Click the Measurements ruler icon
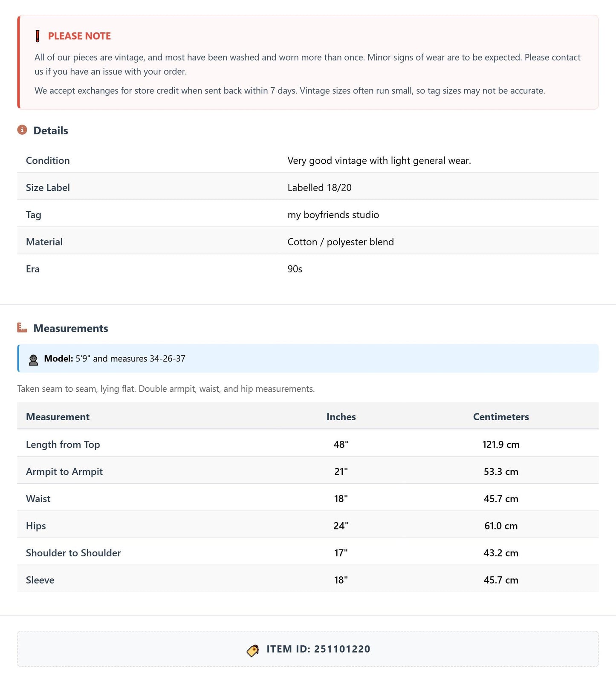 [22, 327]
